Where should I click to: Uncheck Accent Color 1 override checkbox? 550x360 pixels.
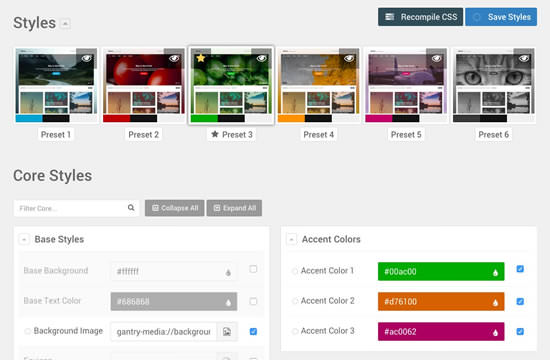[x=520, y=269]
